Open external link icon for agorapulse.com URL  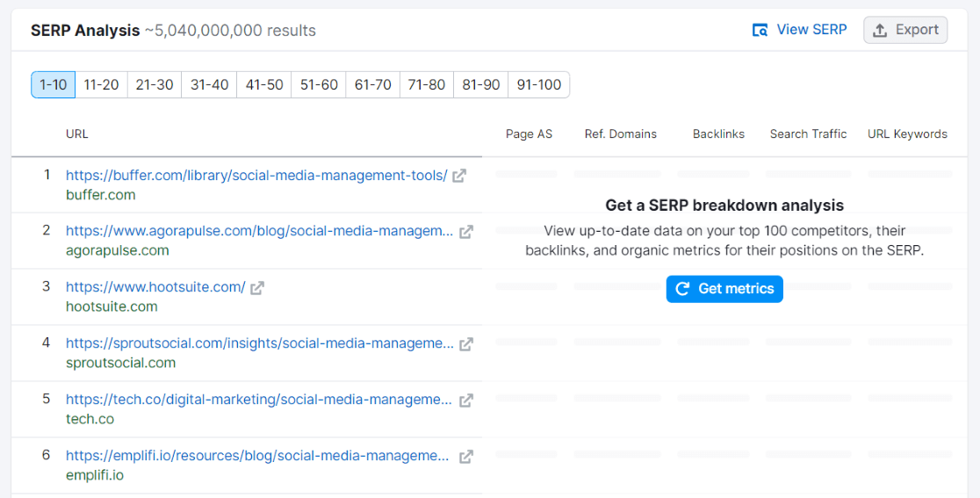[466, 232]
